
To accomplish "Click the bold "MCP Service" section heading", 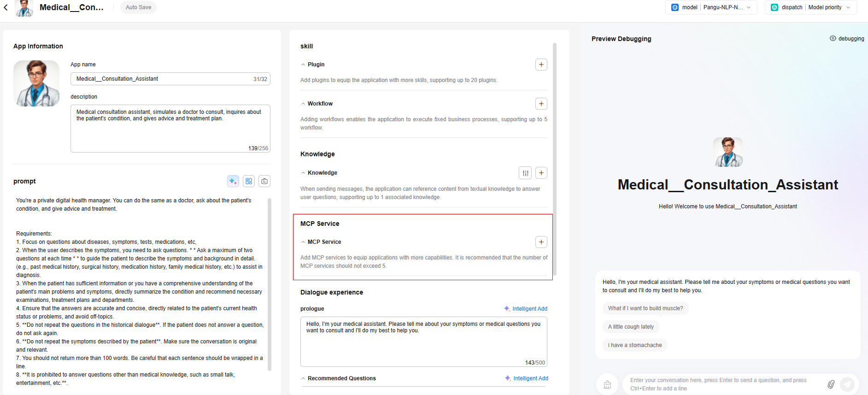I will click(320, 224).
